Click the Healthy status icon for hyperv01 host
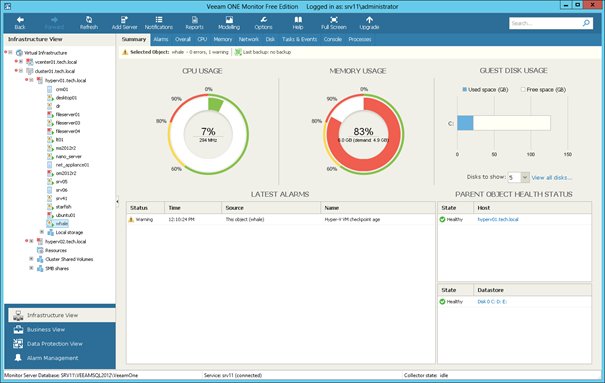The image size is (605, 383). [x=442, y=219]
